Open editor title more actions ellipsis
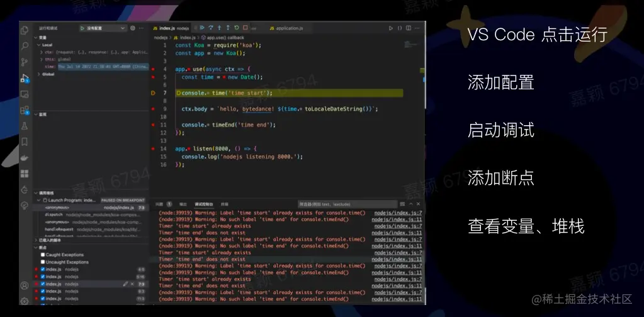This screenshot has height=317, width=644. click(417, 28)
